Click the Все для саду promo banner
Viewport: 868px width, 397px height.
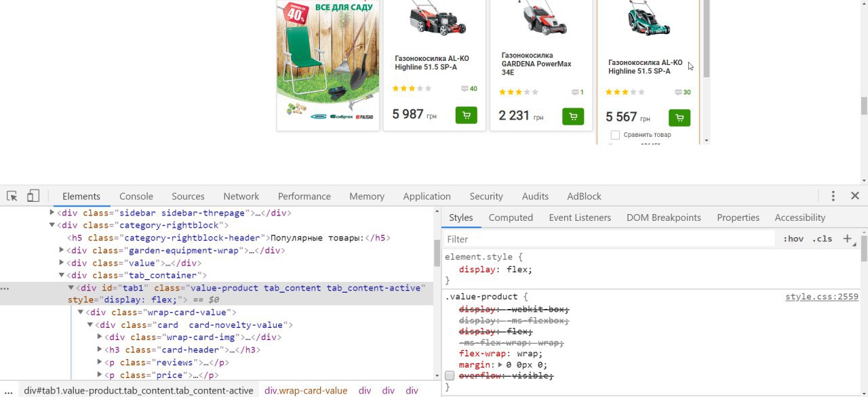coord(328,65)
